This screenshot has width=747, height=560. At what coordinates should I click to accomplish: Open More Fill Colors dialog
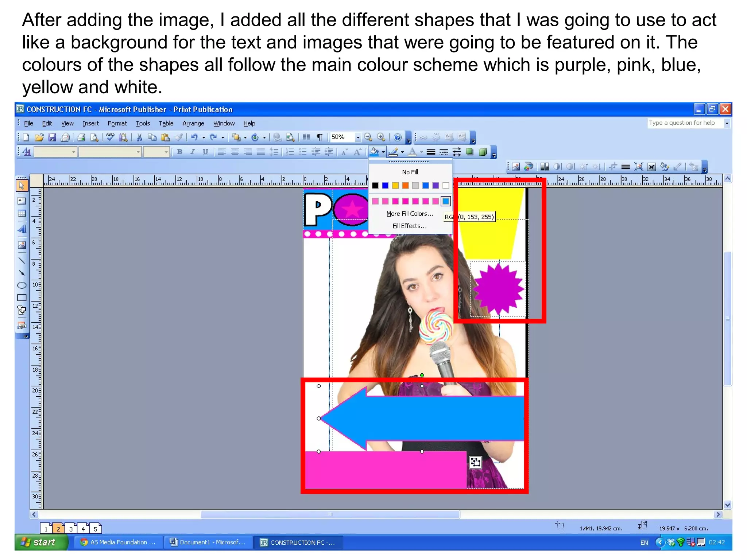point(410,214)
